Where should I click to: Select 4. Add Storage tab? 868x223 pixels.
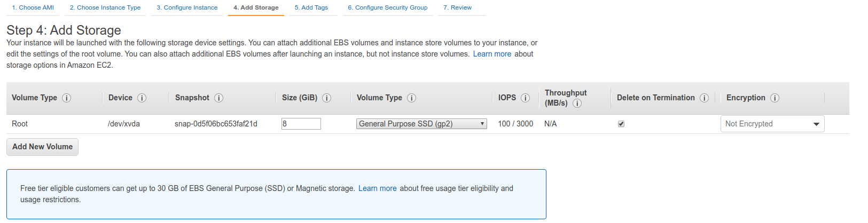coord(256,7)
